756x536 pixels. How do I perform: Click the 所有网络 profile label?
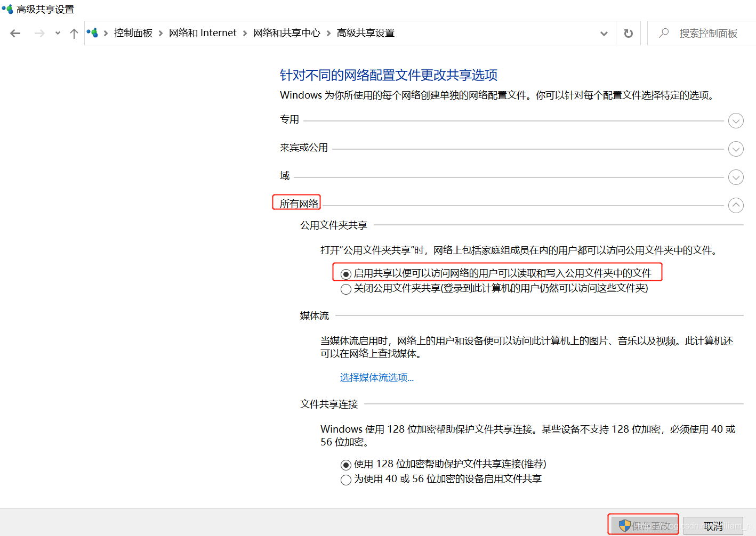(x=299, y=204)
